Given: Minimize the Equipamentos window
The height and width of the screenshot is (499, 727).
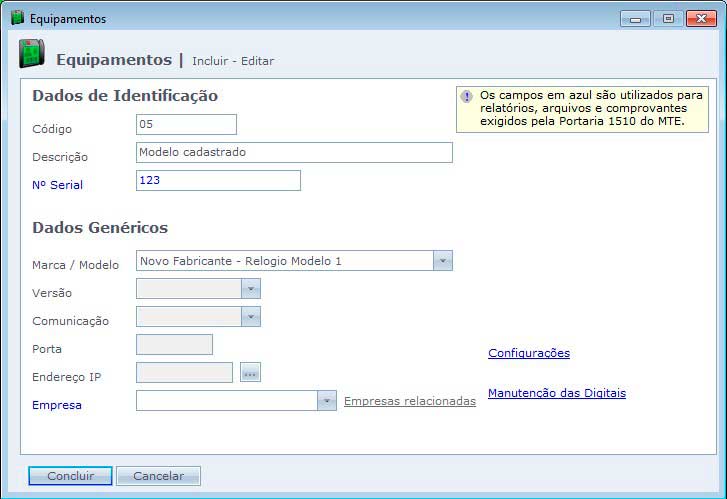Looking at the screenshot, I should coord(634,18).
